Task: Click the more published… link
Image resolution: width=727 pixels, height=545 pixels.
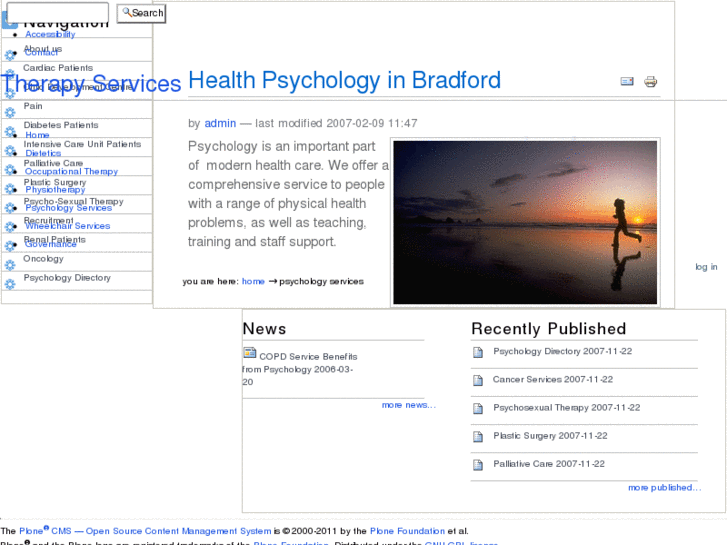Action: tap(664, 487)
